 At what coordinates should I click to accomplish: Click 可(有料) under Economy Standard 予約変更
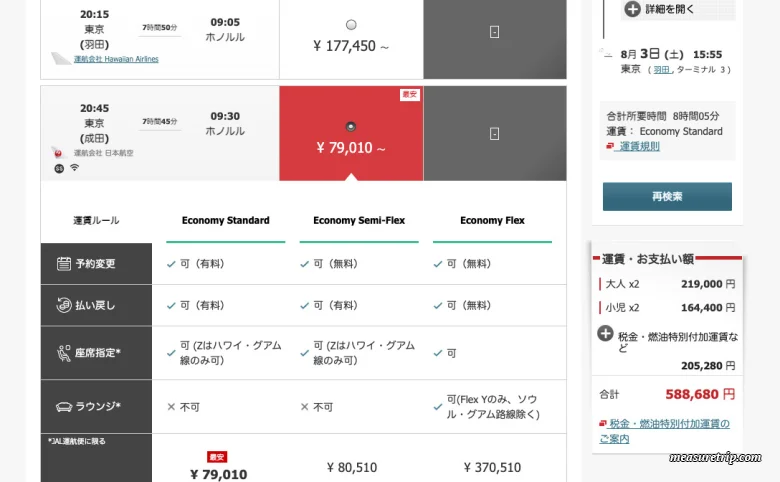[202, 264]
